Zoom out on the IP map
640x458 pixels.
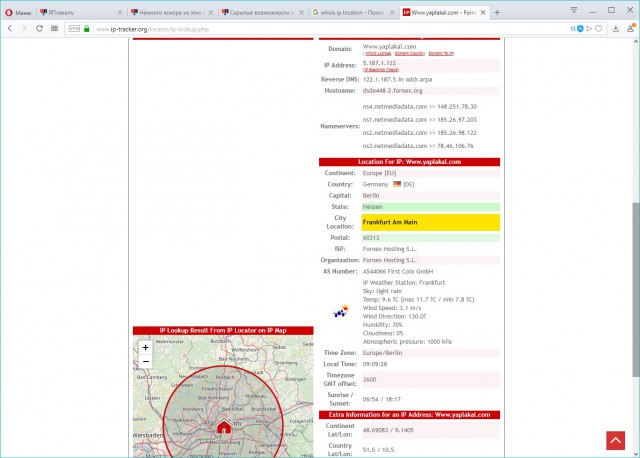[x=145, y=362]
